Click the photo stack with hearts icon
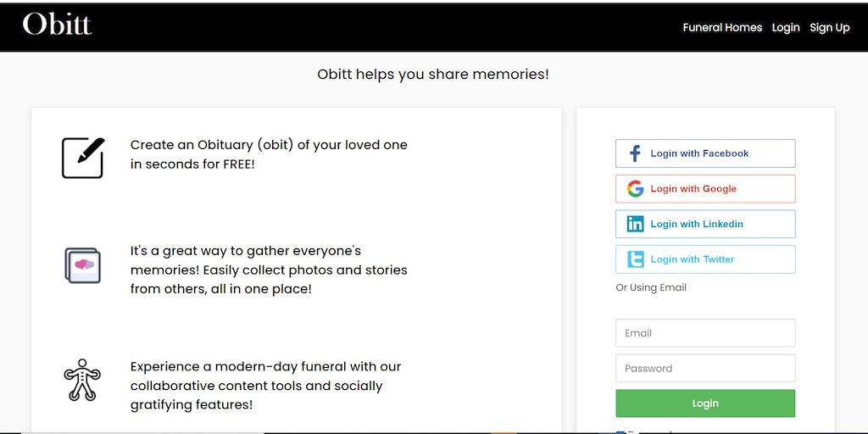 [83, 265]
